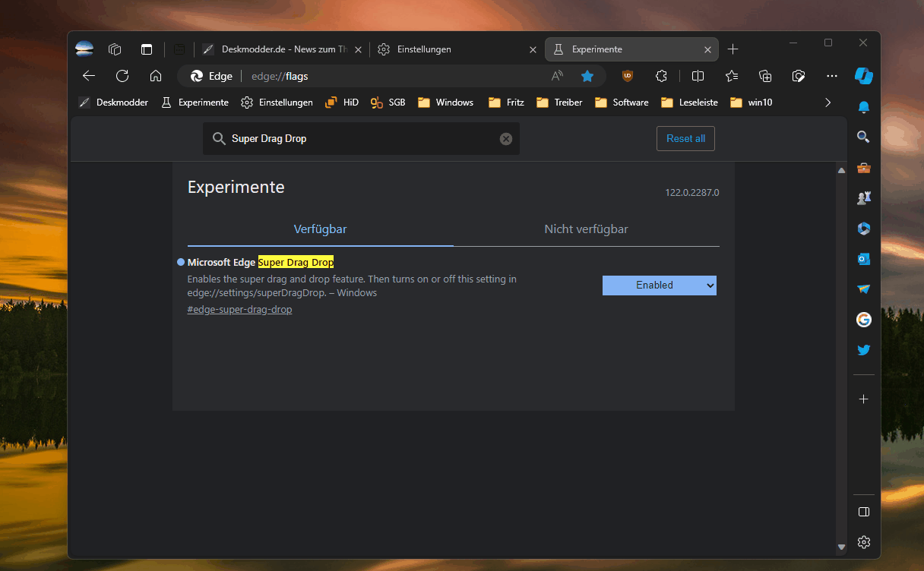Open the Leseleiste favorites folder
924x571 pixels.
tap(689, 103)
